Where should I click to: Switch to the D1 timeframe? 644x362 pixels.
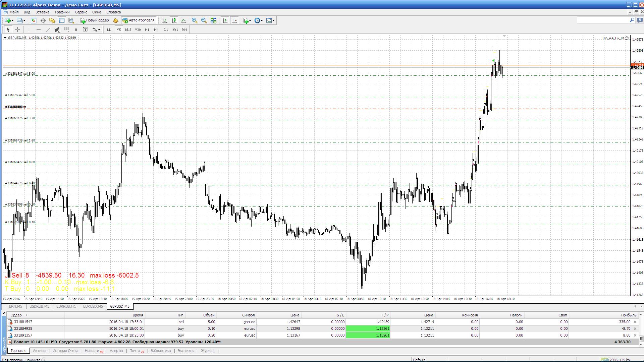click(x=166, y=29)
